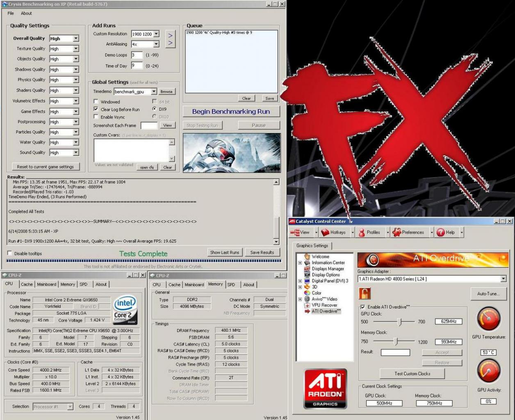Select ATI Overdrive in Catalyst tree
Image resolution: width=515 pixels, height=420 pixels.
tap(326, 311)
